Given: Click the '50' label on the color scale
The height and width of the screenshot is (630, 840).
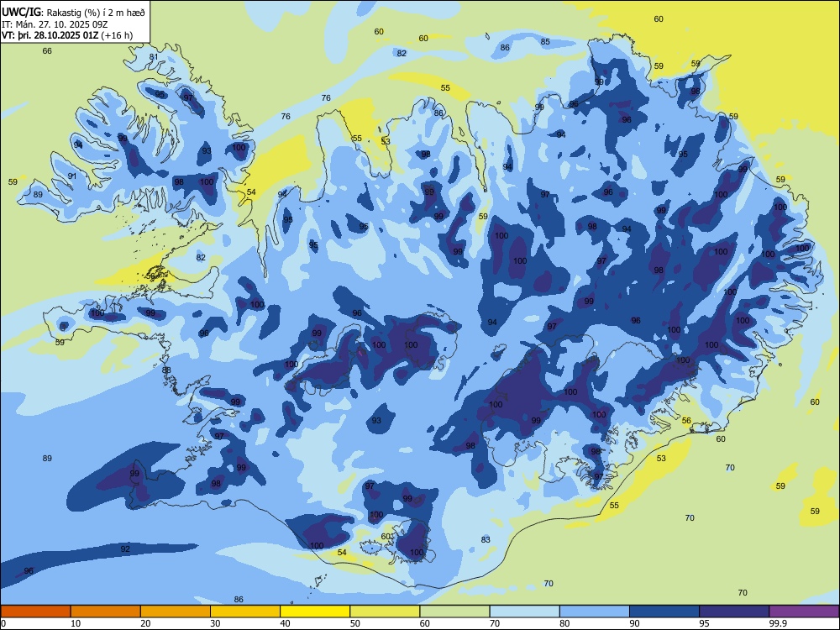Looking at the screenshot, I should [x=355, y=623].
